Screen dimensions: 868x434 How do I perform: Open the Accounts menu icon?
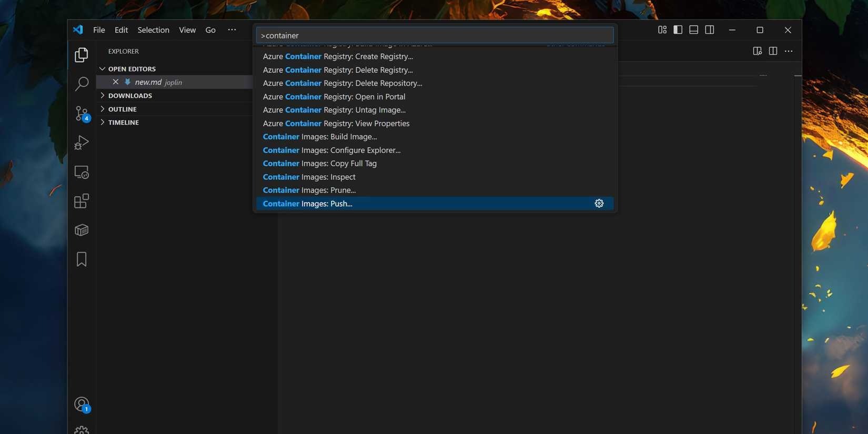82,405
